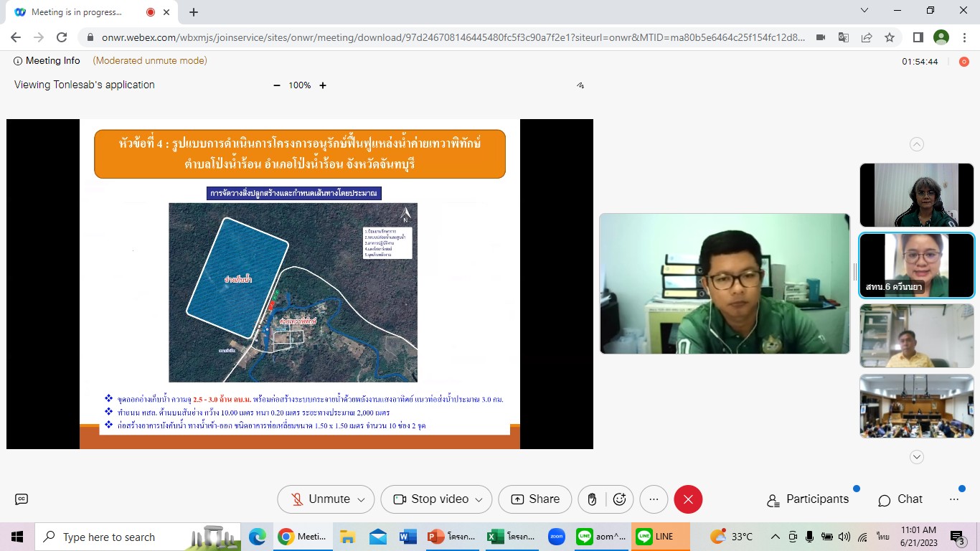Screen dimensions: 980x551
Task: Open a new browser tab
Action: click(x=194, y=12)
